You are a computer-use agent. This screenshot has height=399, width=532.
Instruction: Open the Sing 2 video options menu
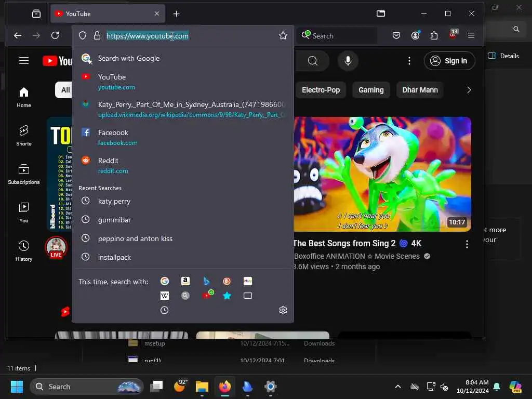[x=467, y=244]
